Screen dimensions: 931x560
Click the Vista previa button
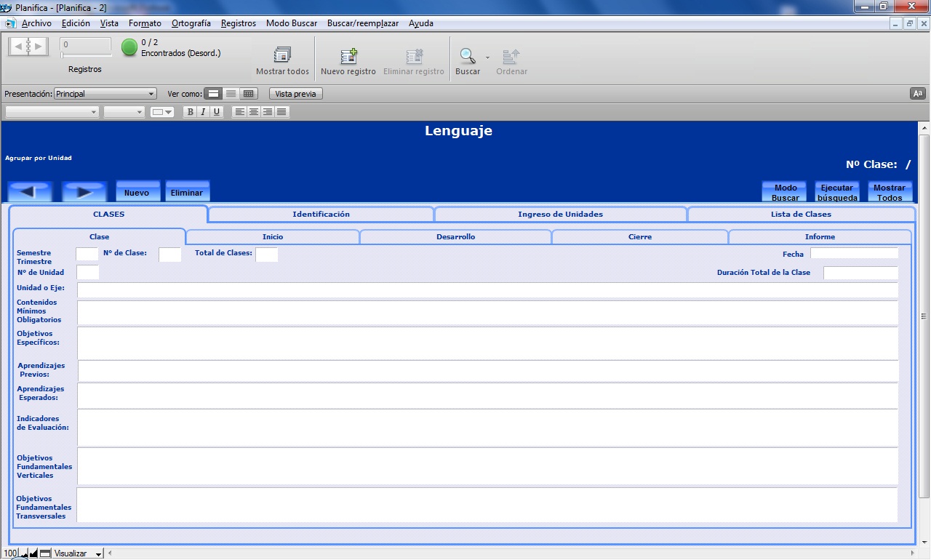295,94
